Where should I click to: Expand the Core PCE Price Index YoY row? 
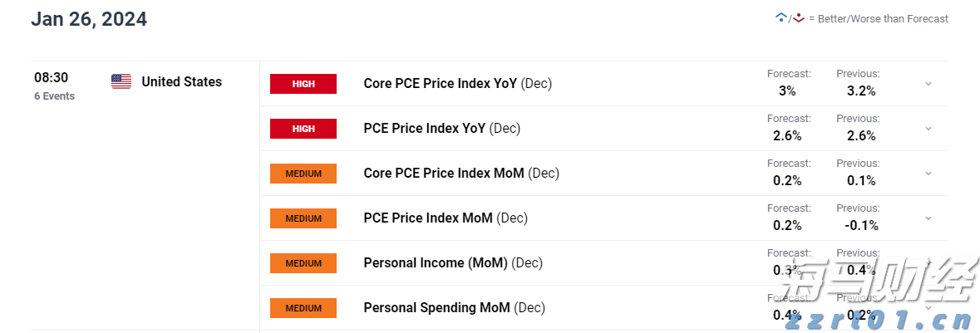pyautogui.click(x=928, y=84)
